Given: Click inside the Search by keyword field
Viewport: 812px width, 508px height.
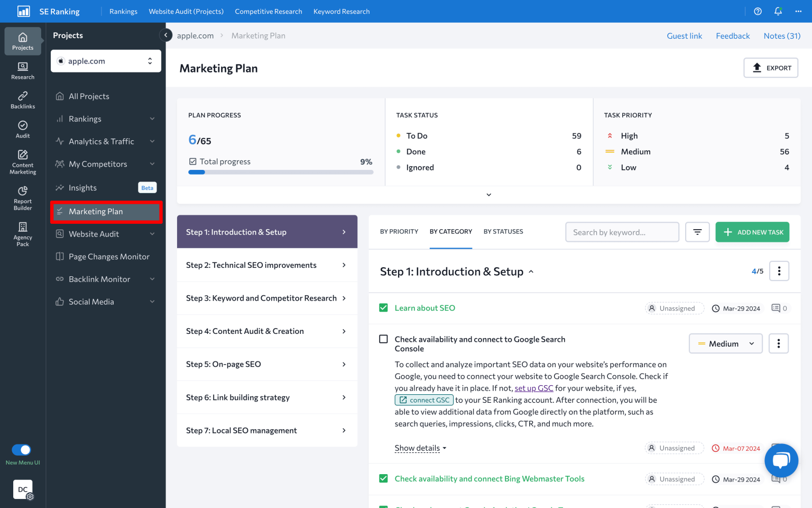Looking at the screenshot, I should pyautogui.click(x=622, y=232).
